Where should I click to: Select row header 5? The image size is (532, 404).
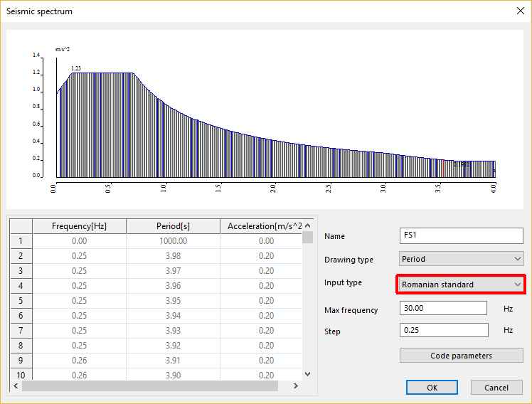21,301
